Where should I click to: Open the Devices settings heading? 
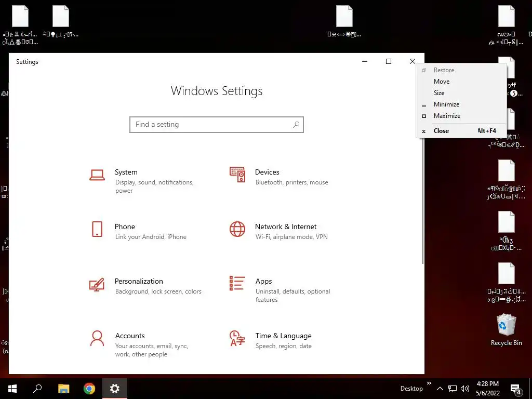267,172
